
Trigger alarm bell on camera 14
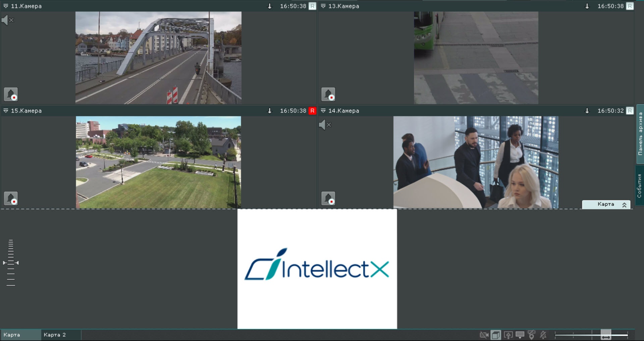coord(328,198)
